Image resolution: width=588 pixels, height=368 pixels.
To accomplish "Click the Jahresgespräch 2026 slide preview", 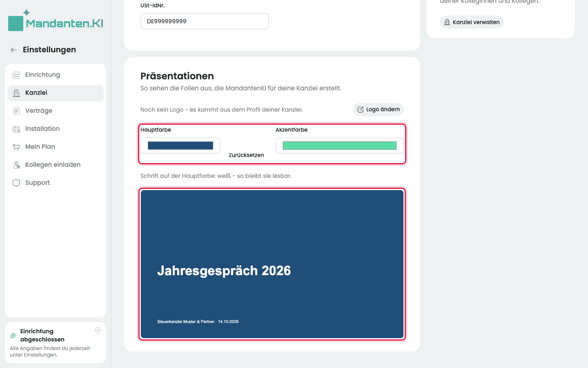I will (x=272, y=264).
